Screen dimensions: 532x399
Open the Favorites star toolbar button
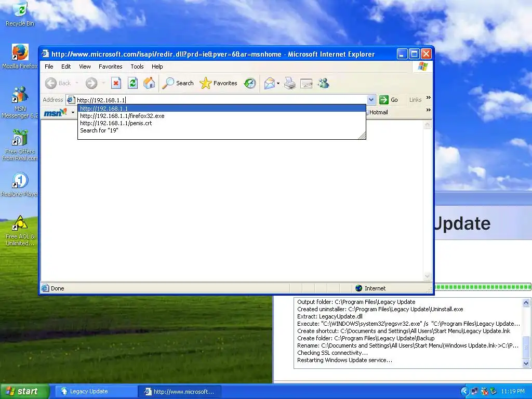point(219,83)
